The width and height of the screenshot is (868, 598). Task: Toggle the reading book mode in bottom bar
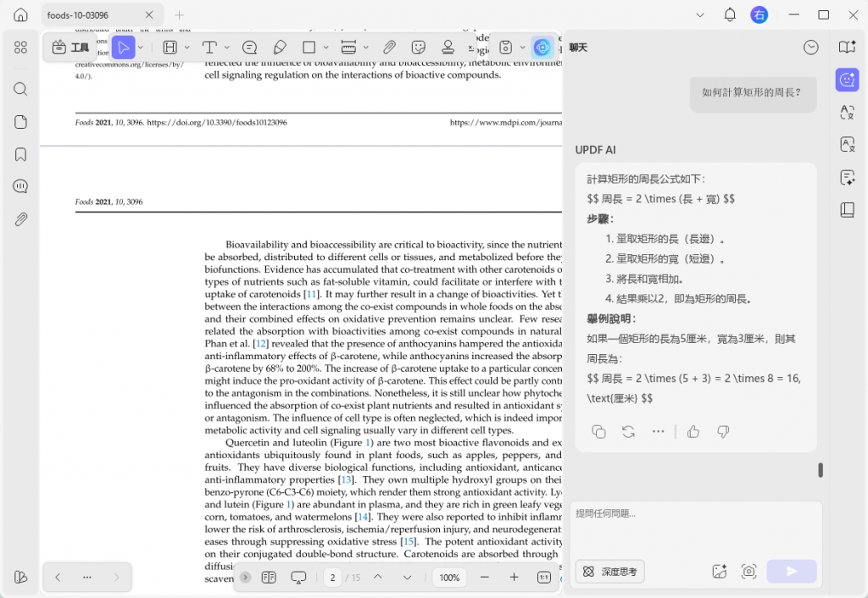point(269,578)
